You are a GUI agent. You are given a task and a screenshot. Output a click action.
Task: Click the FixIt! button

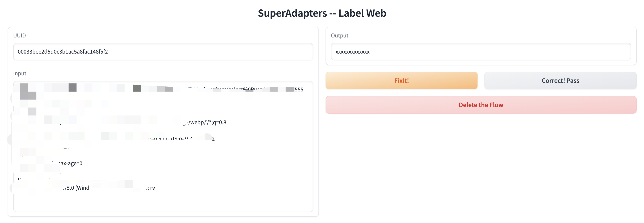pos(401,81)
